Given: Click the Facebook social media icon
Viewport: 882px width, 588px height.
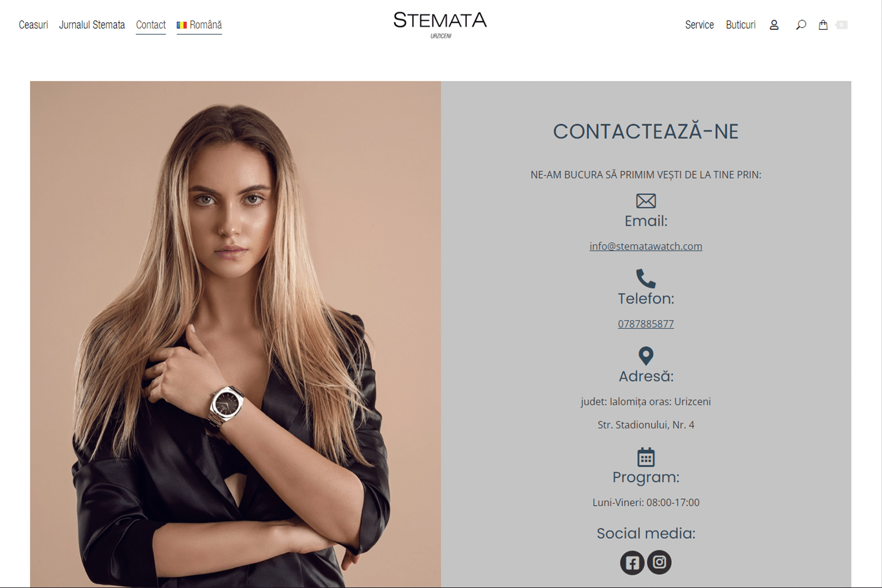Looking at the screenshot, I should 632,562.
